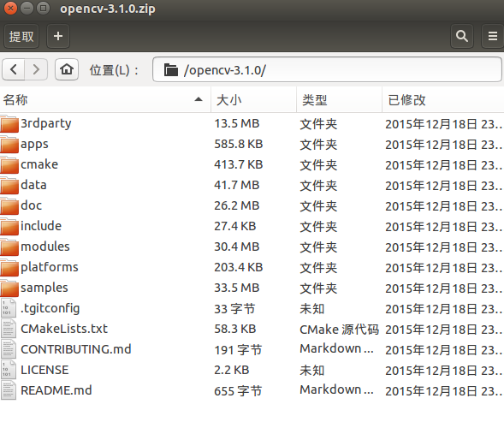Select the README.md file name
504x422 pixels.
point(56,390)
